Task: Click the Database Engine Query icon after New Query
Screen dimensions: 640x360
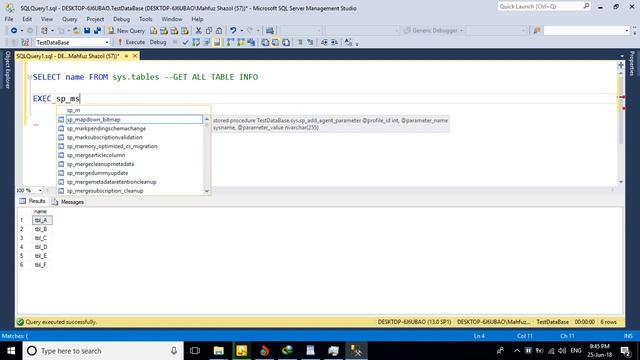Action: [153, 31]
